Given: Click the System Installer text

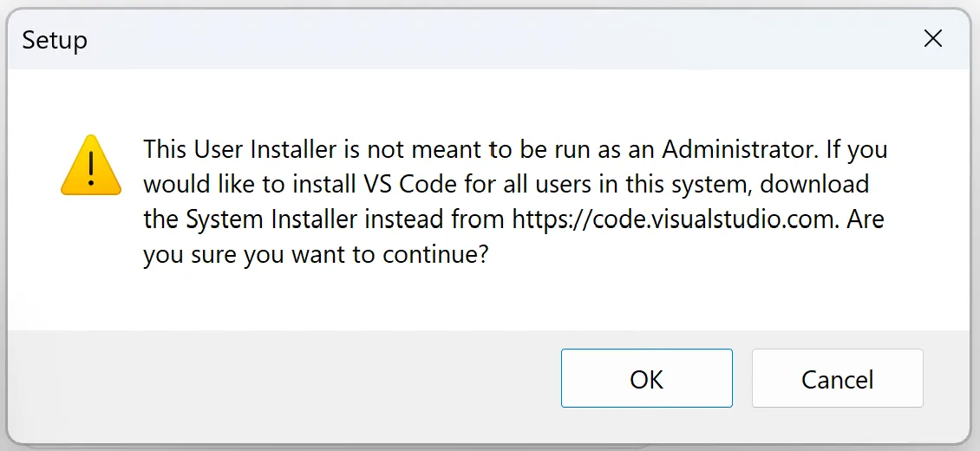Looking at the screenshot, I should (271, 219).
